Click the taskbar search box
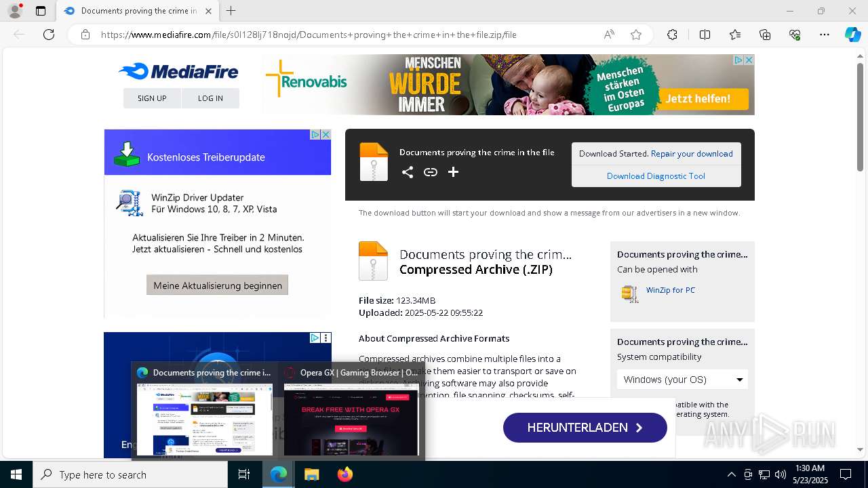868x488 pixels. (130, 474)
